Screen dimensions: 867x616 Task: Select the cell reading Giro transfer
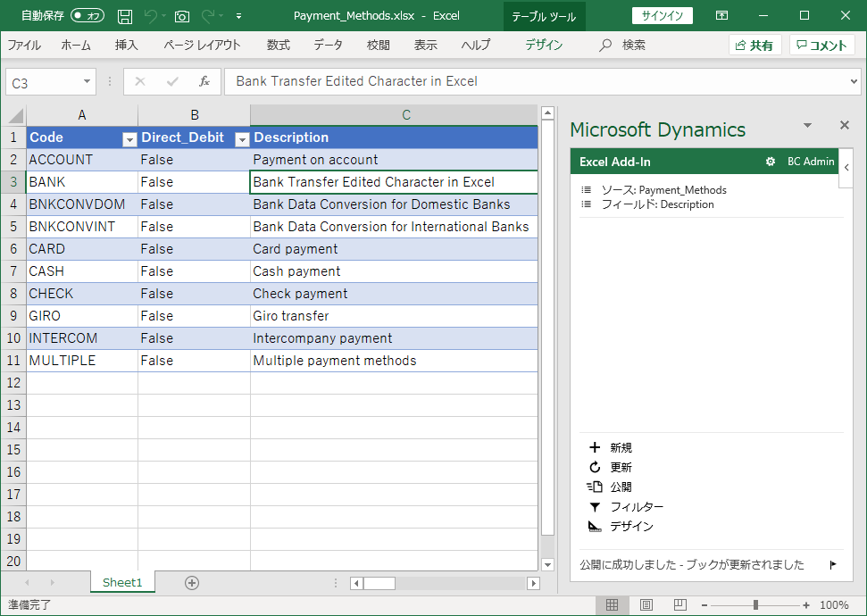[x=394, y=316]
